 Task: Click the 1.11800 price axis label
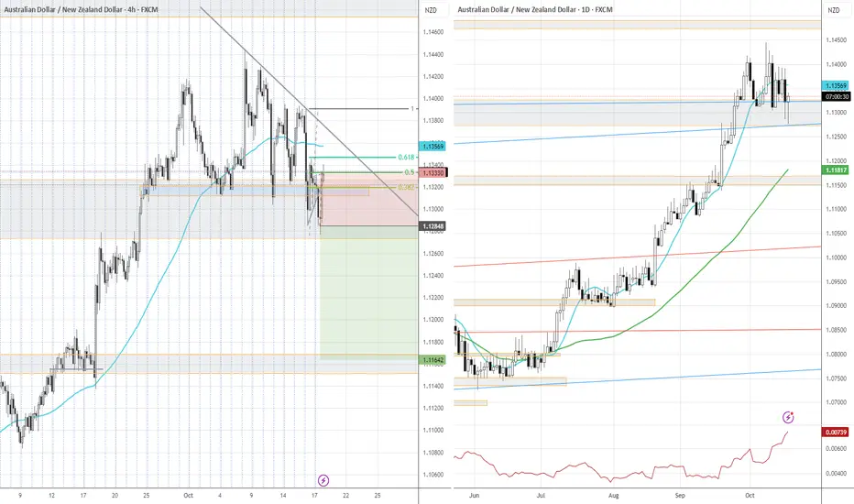pyautogui.click(x=433, y=342)
